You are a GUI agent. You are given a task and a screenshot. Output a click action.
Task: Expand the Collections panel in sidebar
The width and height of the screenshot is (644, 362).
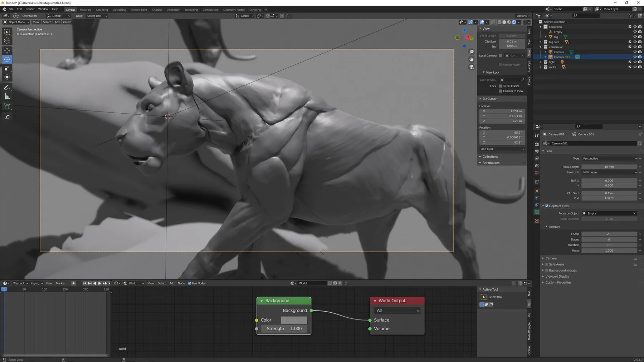click(490, 157)
